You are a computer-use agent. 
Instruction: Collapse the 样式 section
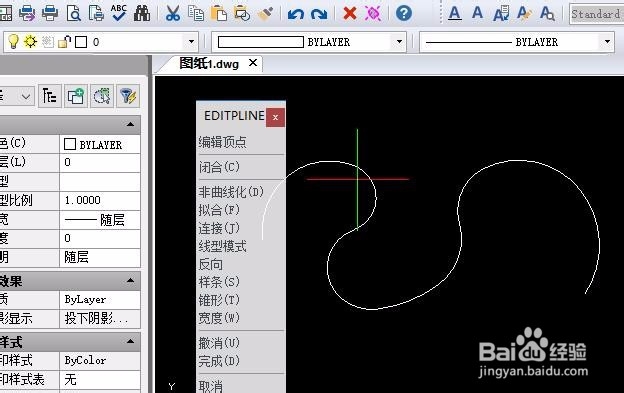click(130, 341)
